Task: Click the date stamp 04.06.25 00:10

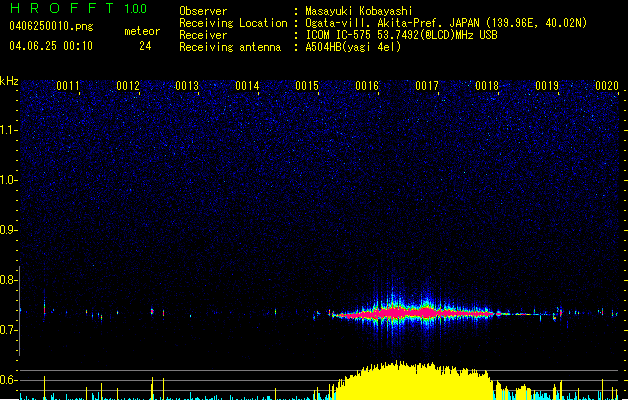Action: tap(50, 46)
